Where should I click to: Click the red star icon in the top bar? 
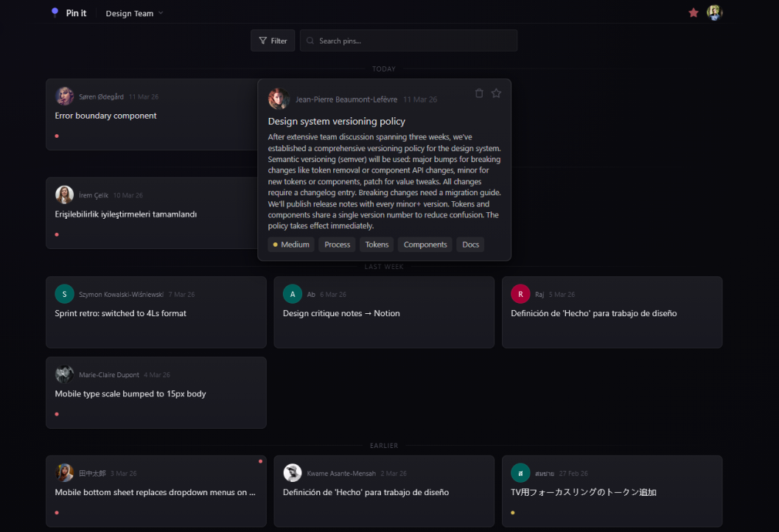click(693, 13)
